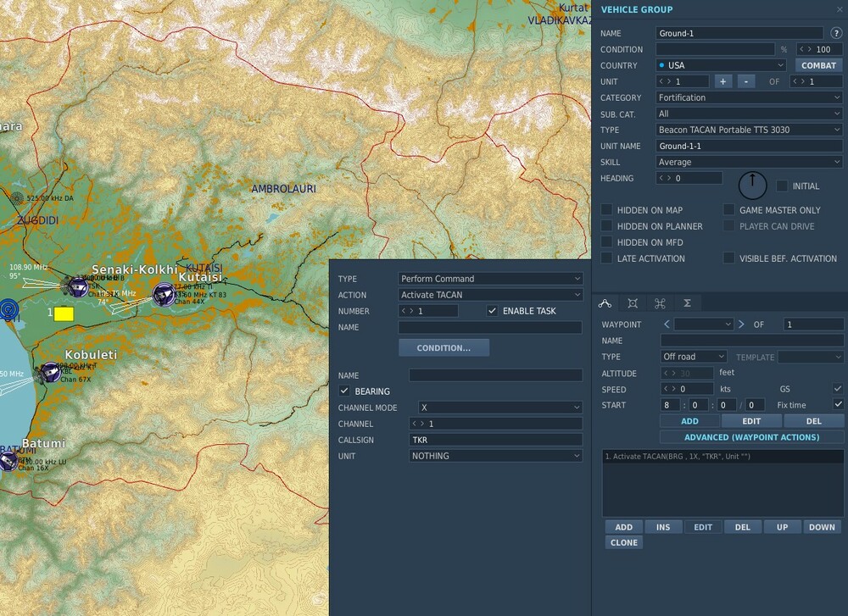
Task: Switch to the sigma summary tab
Action: (x=688, y=302)
